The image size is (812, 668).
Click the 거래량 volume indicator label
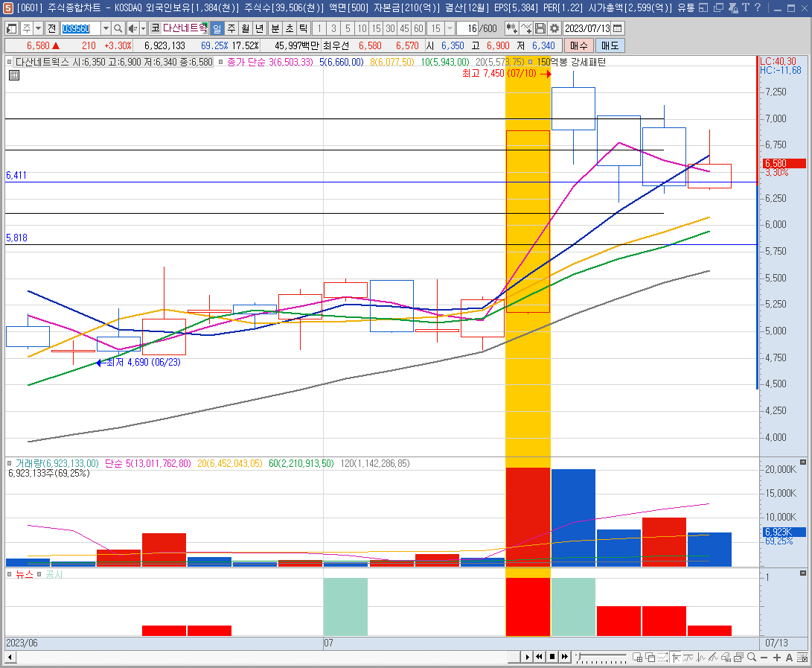(57, 463)
